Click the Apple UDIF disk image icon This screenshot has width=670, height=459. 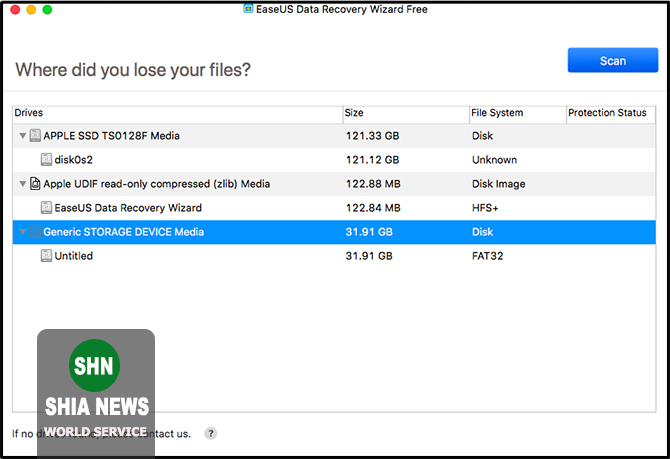(35, 184)
